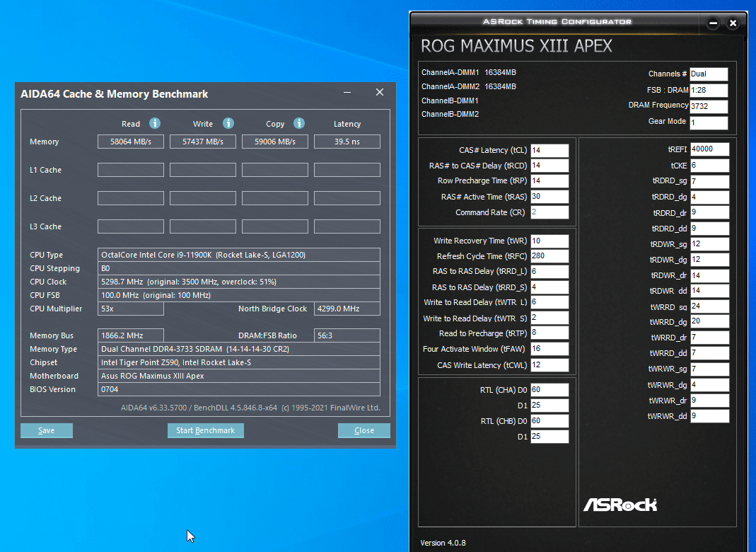This screenshot has height=552, width=756.
Task: Click the info icon next to Copy
Action: (x=299, y=124)
